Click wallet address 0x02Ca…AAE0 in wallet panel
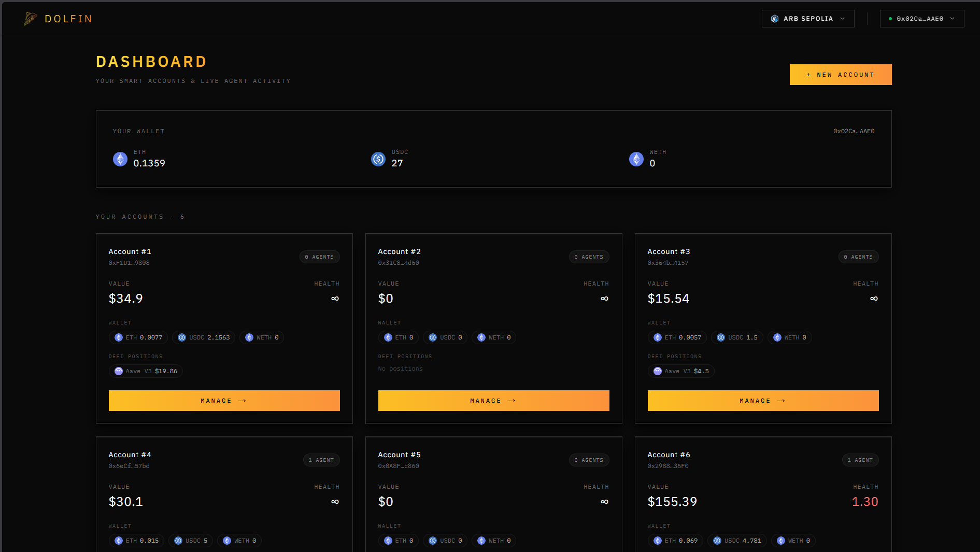Viewport: 980px width, 552px height. pos(854,131)
